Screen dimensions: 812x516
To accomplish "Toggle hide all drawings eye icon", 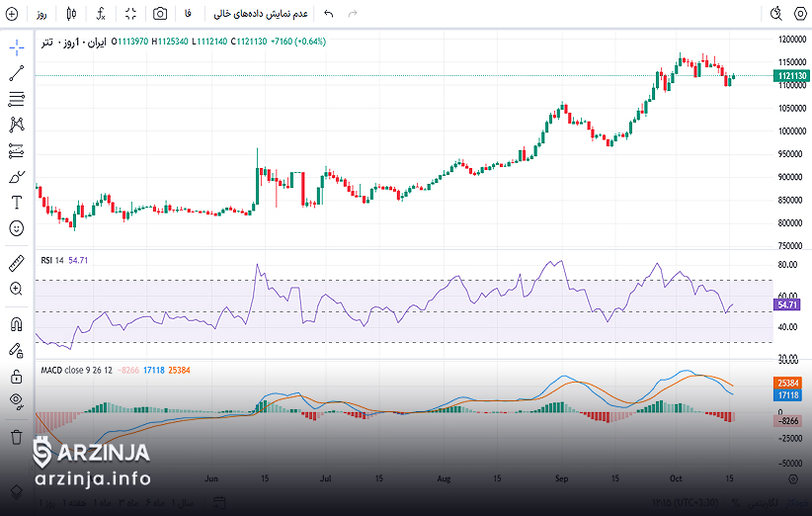I will point(17,400).
